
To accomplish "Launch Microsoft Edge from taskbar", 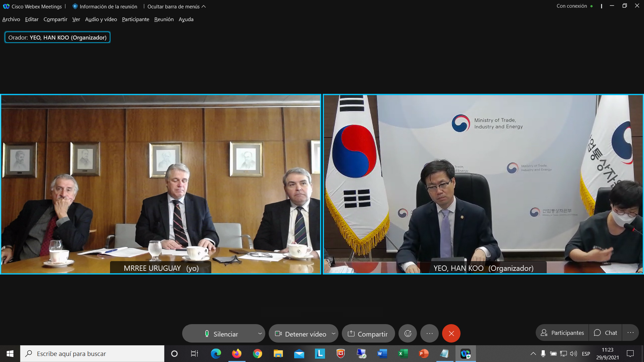I will [216, 354].
